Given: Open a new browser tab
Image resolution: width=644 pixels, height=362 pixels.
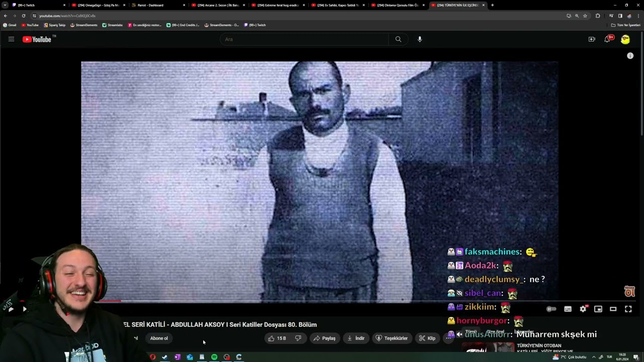Looking at the screenshot, I should [x=492, y=5].
